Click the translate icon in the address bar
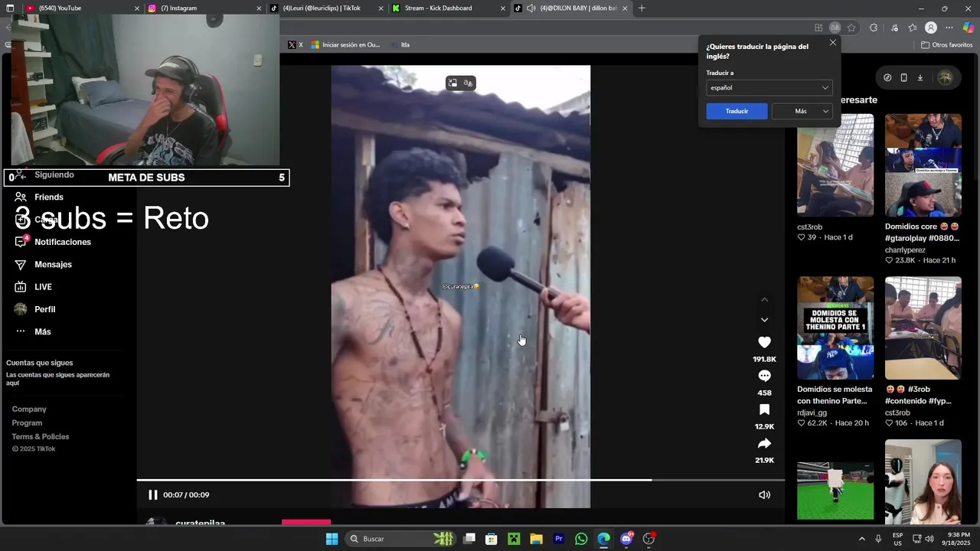This screenshot has height=551, width=980. (x=835, y=28)
